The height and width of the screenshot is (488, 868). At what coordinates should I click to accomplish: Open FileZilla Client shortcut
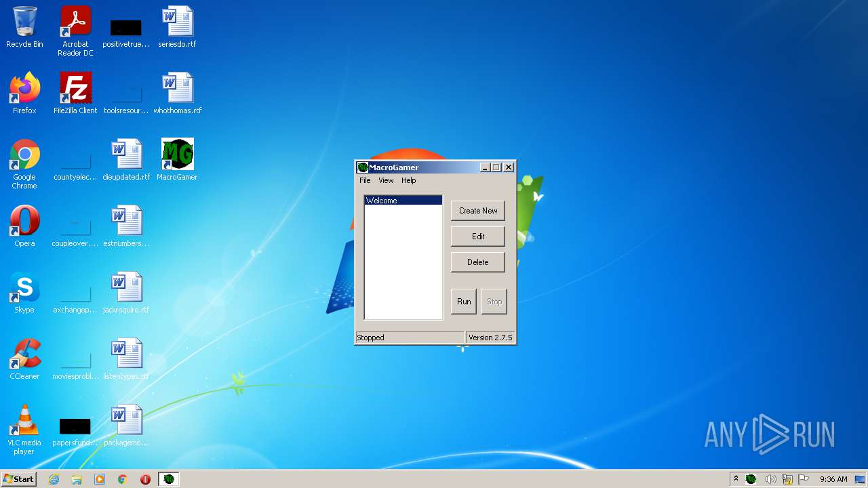point(75,94)
